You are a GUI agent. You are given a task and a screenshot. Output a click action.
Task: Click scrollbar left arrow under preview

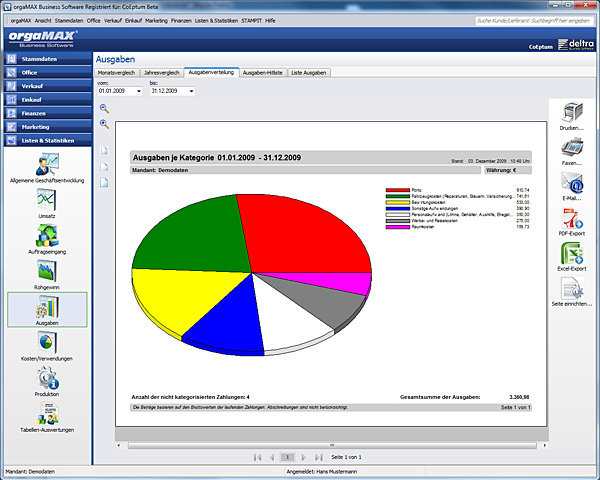[x=119, y=445]
